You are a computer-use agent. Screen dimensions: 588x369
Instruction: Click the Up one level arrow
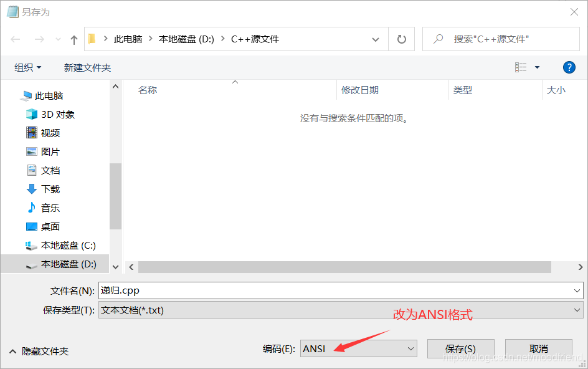point(74,39)
